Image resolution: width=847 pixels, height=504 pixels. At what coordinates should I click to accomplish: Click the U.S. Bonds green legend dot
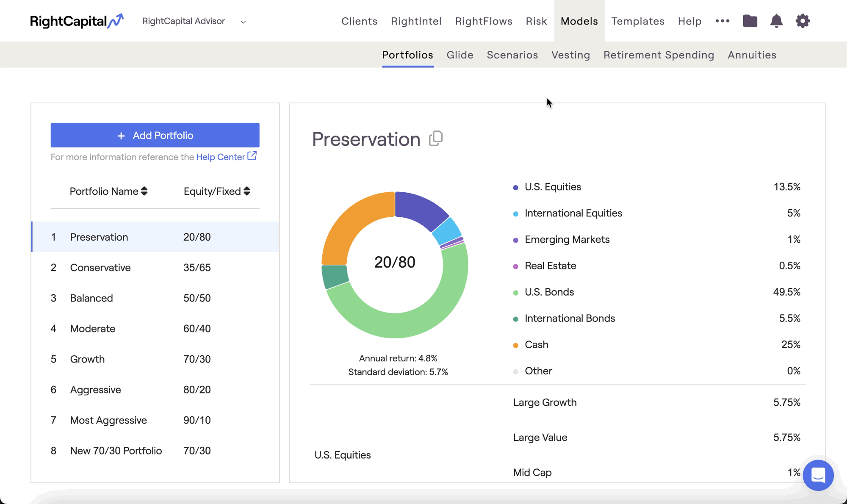tap(515, 293)
